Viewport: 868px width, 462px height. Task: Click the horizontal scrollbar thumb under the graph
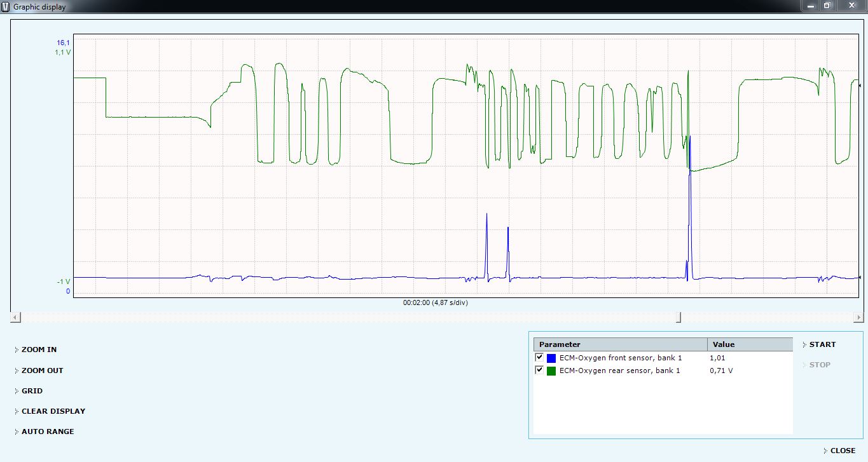pyautogui.click(x=679, y=317)
